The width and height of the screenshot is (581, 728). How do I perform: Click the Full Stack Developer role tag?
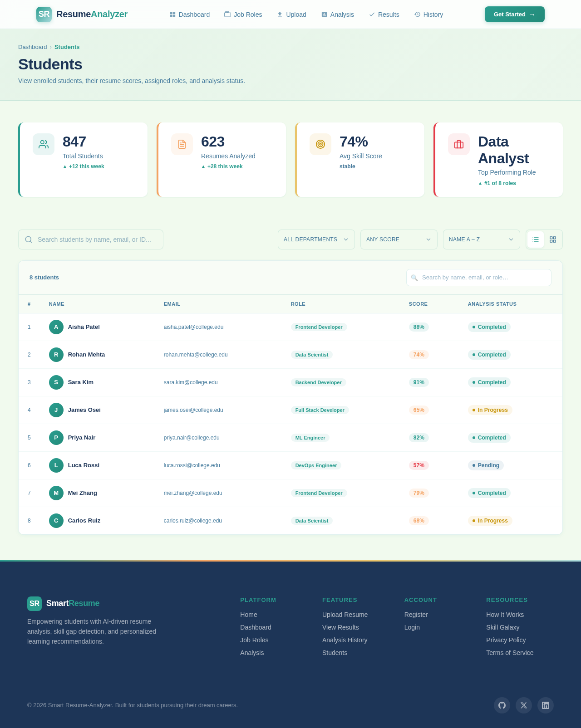320,410
